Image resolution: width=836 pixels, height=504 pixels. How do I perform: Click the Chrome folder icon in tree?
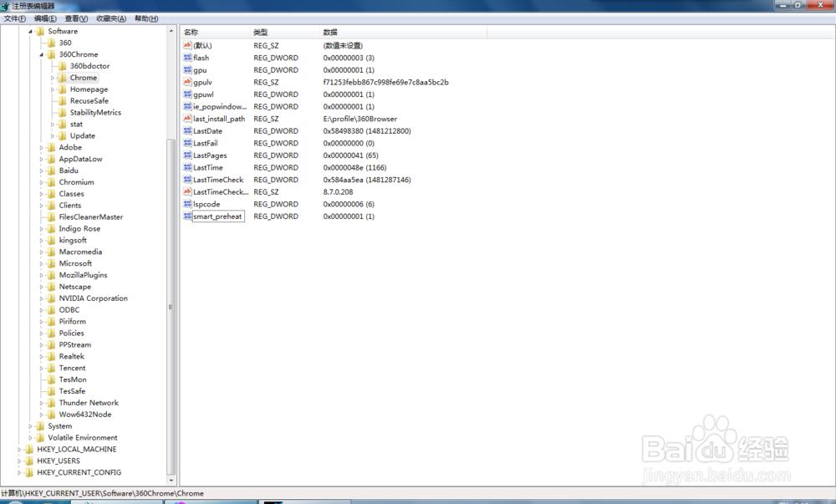(x=63, y=78)
